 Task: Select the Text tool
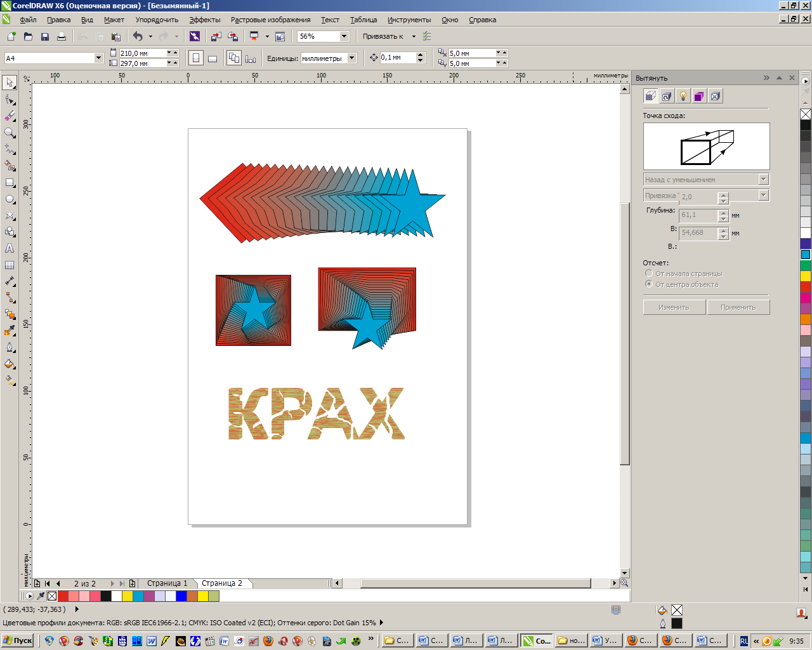pos(10,248)
